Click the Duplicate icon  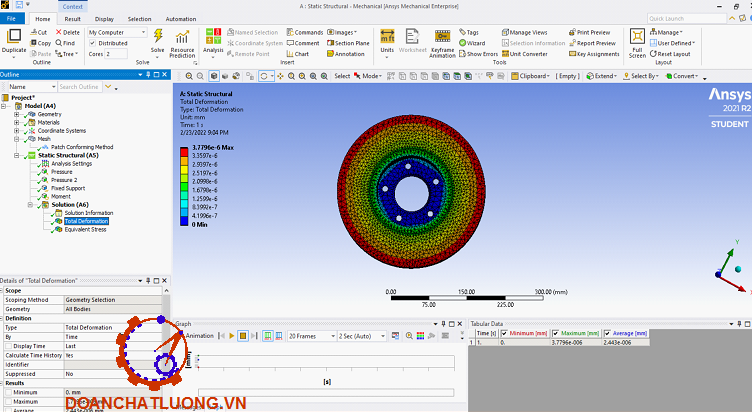(14, 36)
